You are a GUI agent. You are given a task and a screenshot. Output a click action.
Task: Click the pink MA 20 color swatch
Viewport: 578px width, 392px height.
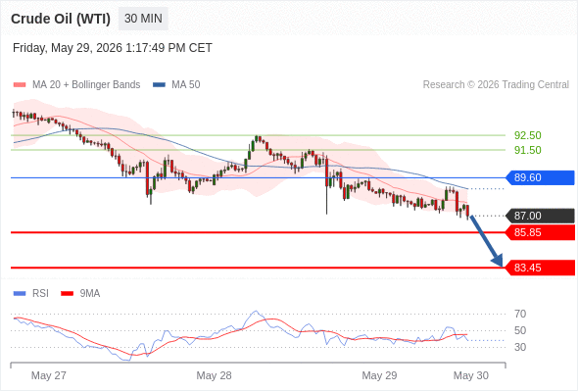20,85
